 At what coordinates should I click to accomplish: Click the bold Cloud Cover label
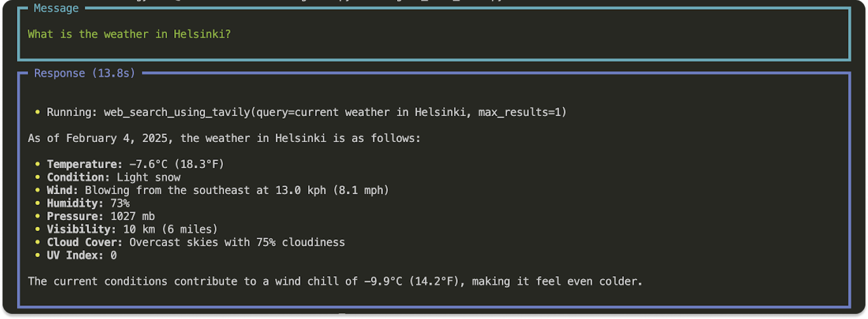(85, 243)
